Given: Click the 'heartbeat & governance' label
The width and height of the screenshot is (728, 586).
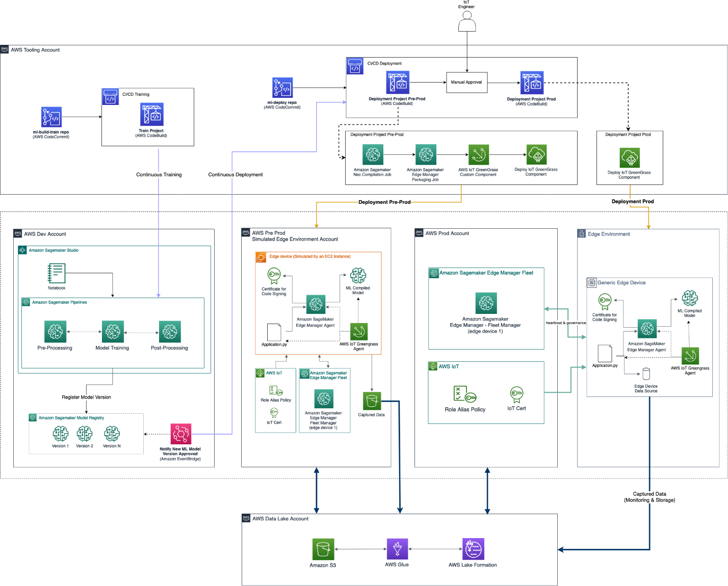Looking at the screenshot, I should pos(566,323).
